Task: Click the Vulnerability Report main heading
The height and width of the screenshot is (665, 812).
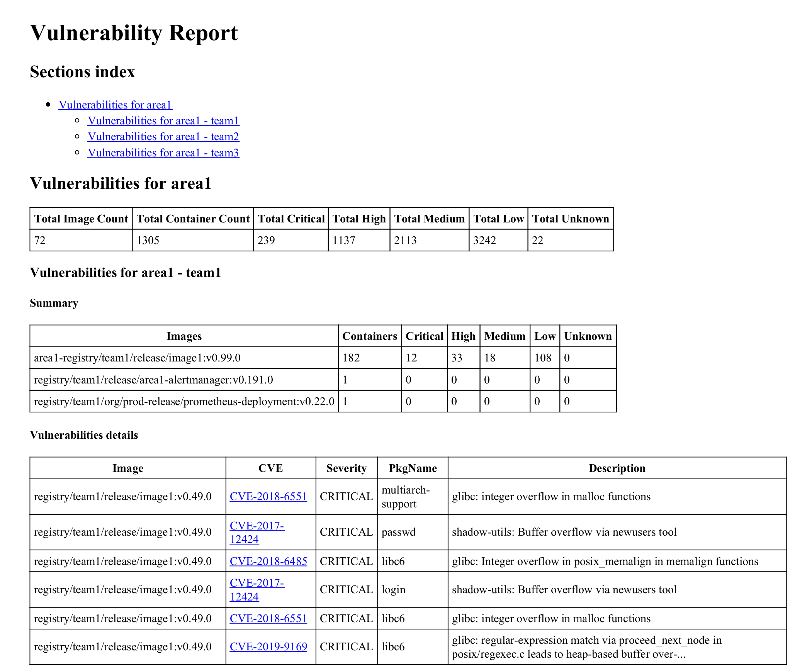Action: click(134, 33)
